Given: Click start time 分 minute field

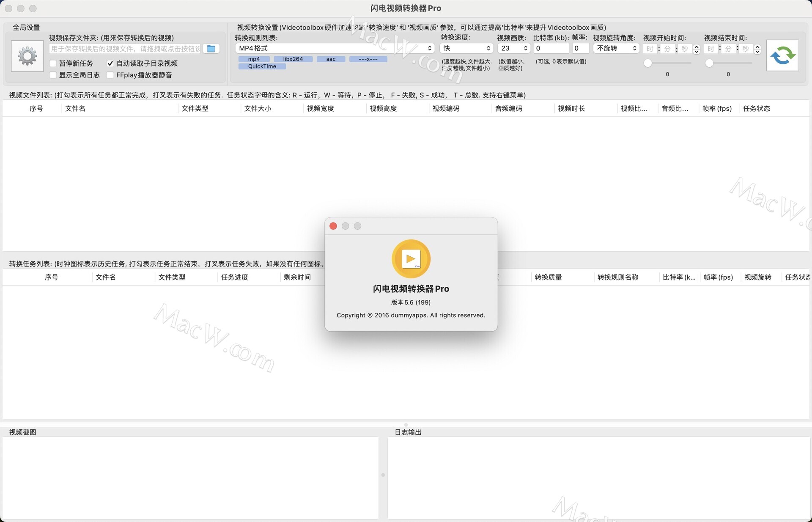Looking at the screenshot, I should pyautogui.click(x=667, y=49).
